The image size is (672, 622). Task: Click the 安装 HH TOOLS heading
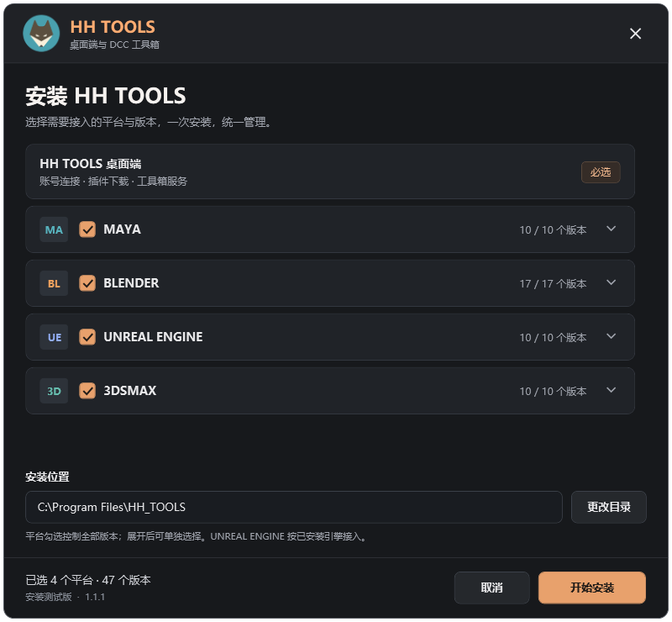[106, 96]
